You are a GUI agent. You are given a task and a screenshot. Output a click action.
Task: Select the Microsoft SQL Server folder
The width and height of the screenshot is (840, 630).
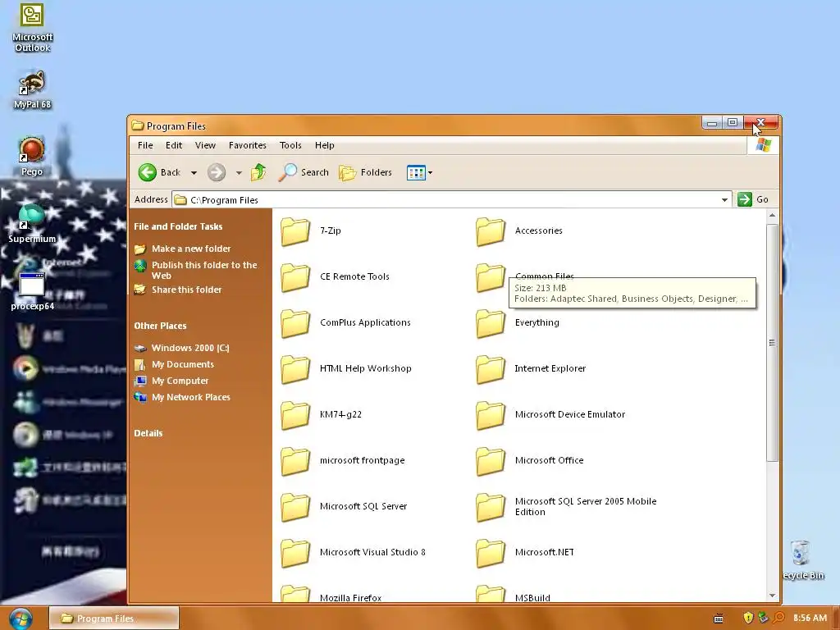pyautogui.click(x=344, y=507)
